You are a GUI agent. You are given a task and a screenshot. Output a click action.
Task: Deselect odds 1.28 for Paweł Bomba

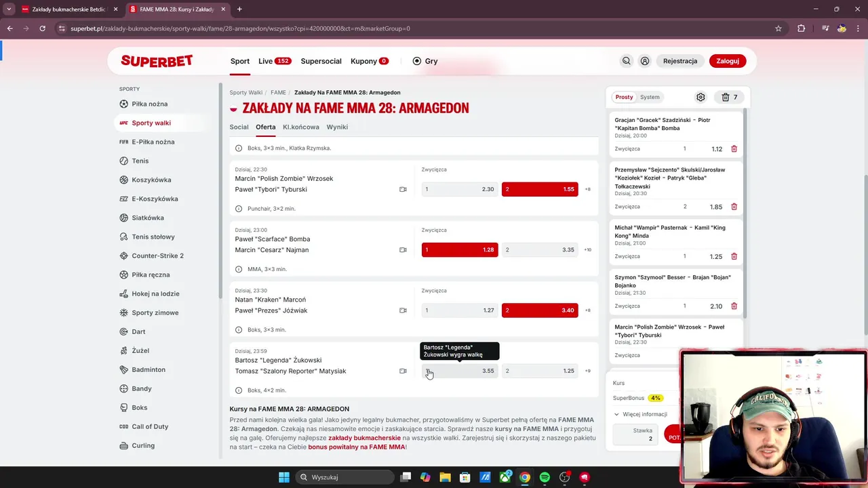(x=460, y=249)
